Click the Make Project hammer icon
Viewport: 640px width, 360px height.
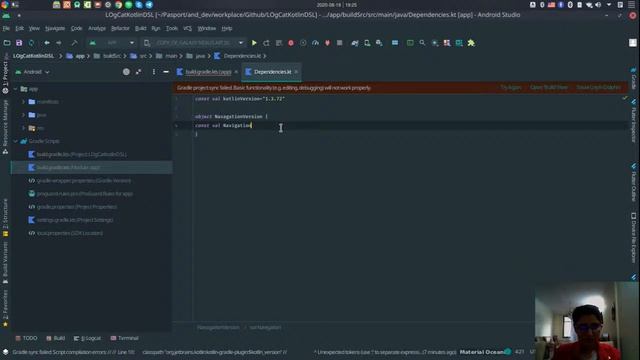tap(74, 43)
